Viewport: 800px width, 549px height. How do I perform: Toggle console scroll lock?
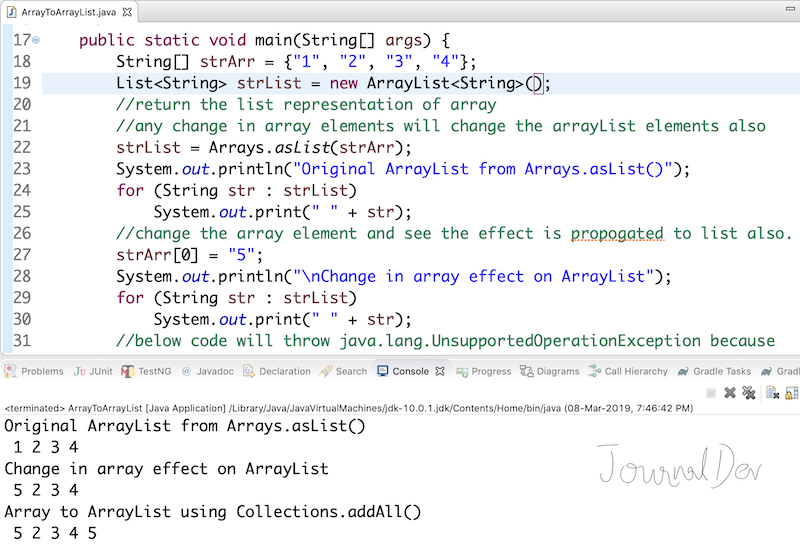(x=791, y=392)
